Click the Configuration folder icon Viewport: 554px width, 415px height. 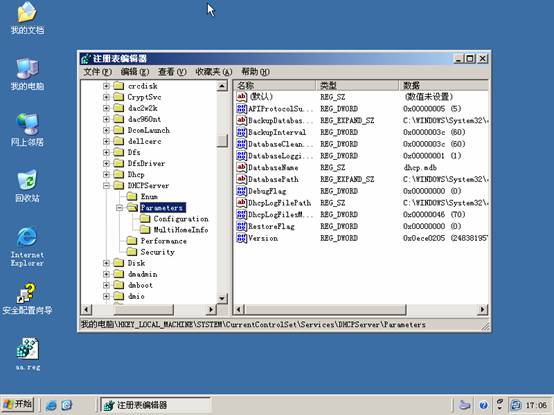[145, 219]
